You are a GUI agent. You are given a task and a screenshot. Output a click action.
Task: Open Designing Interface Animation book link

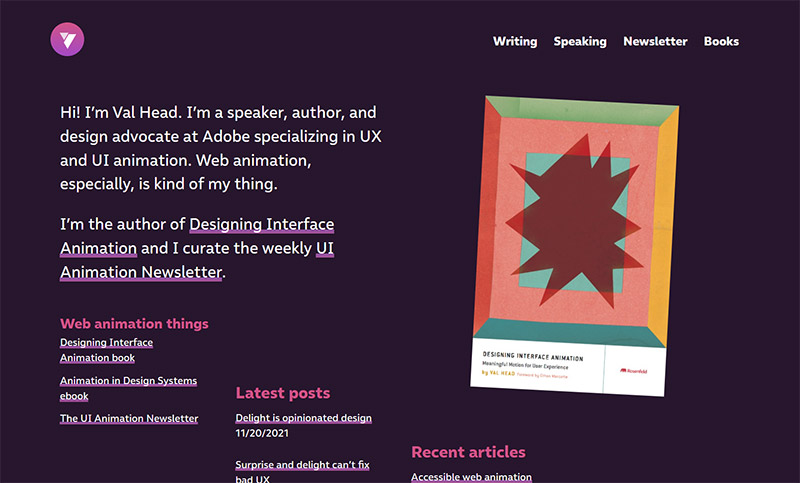point(106,350)
